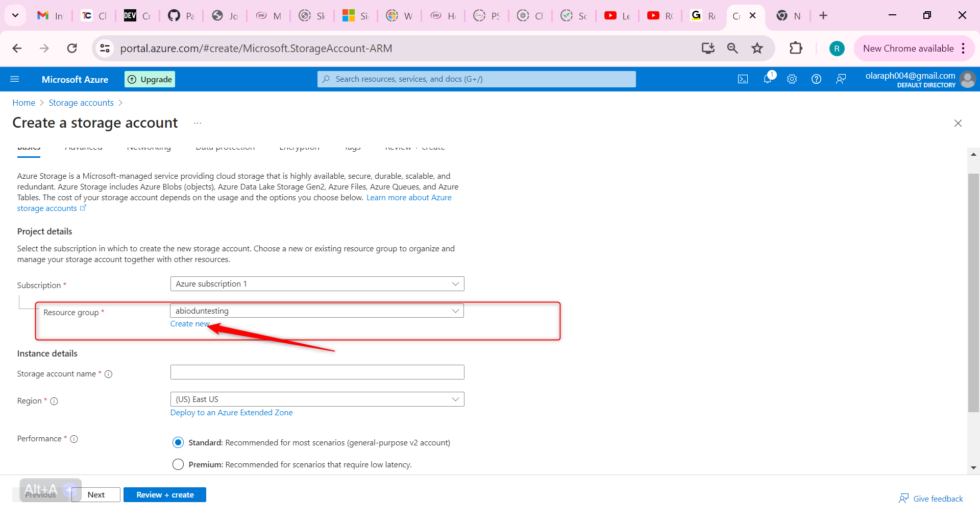
Task: Click the New Chrome available button
Action: tap(908, 49)
